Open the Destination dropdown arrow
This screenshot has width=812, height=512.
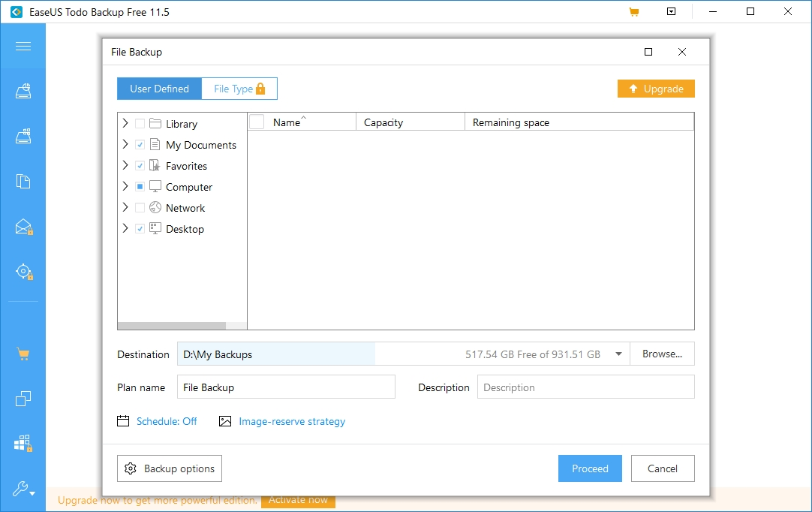[x=618, y=354]
